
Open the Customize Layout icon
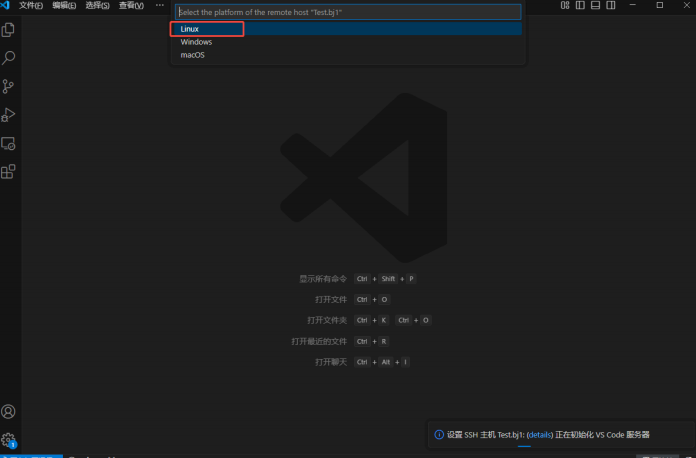[x=565, y=5]
